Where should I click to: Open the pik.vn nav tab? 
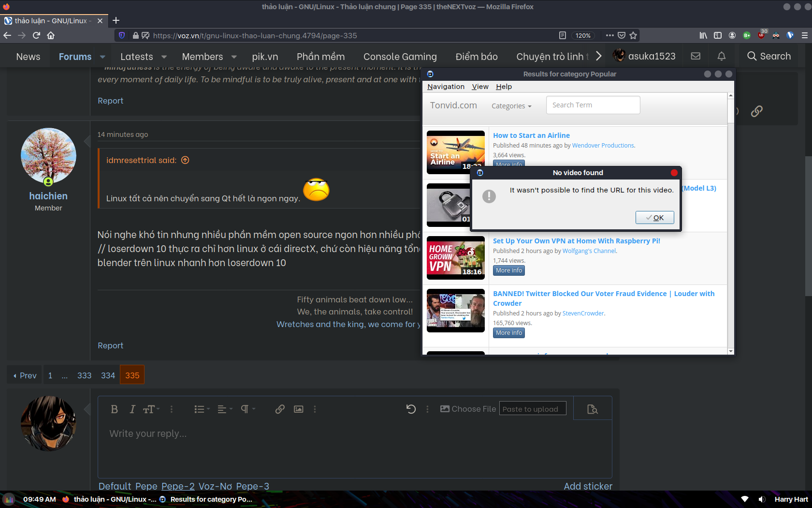pyautogui.click(x=265, y=57)
